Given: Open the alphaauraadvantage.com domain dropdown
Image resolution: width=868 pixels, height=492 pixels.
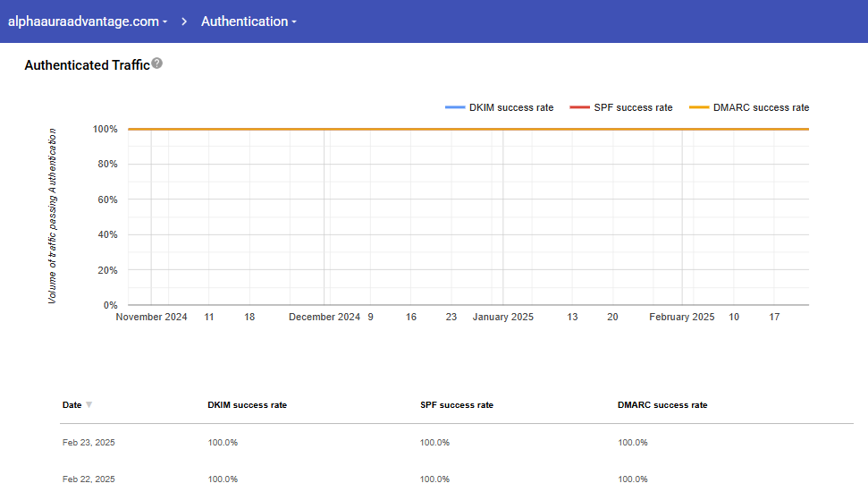Looking at the screenshot, I should click(88, 21).
